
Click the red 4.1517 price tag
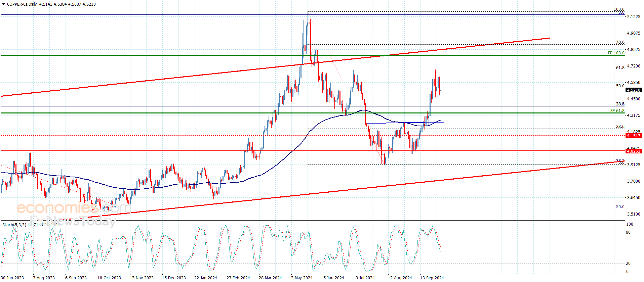point(634,136)
